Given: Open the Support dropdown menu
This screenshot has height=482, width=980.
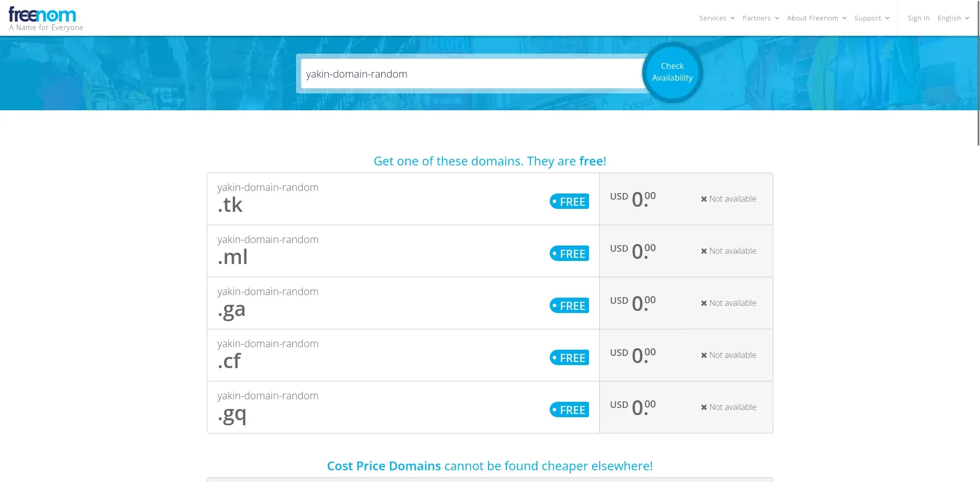Looking at the screenshot, I should click(872, 18).
